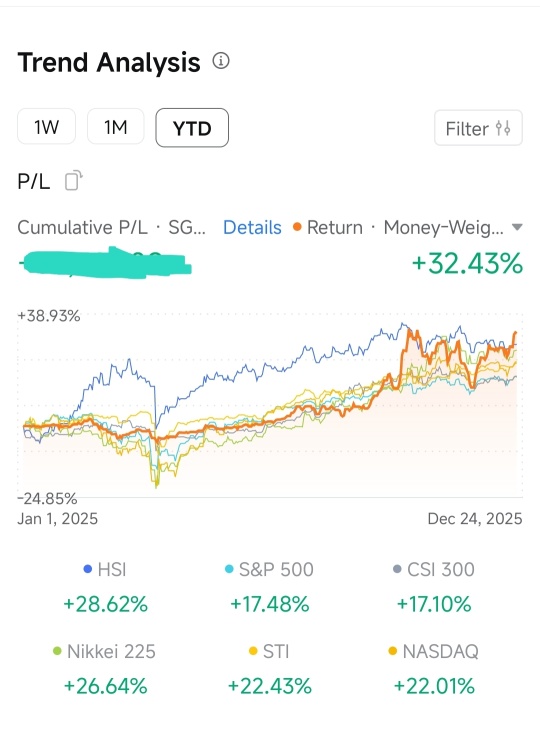Screen dimensions: 540x739
Task: Toggle the CSI 300 legend entry
Action: coord(434,569)
